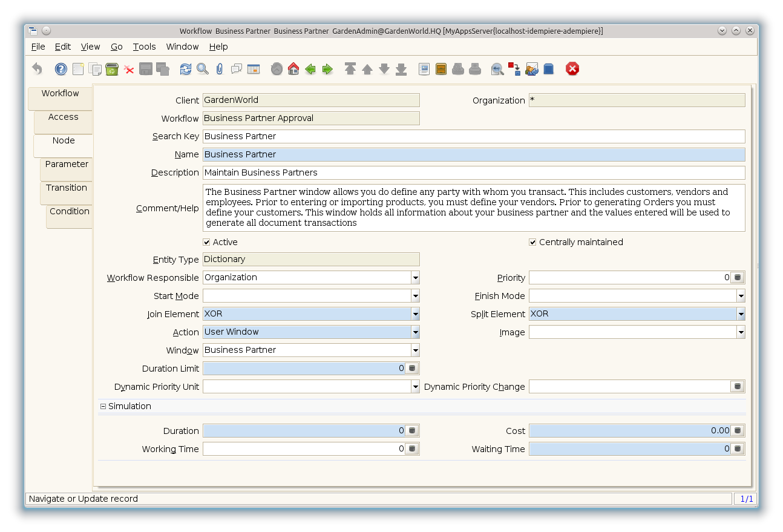Open the Find record magnifier icon
Viewport: 783px width, 532px height.
(203, 69)
